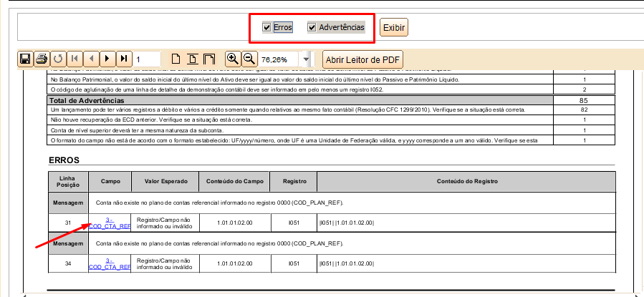Click the I051 Registro cell on line 31

pyautogui.click(x=294, y=223)
